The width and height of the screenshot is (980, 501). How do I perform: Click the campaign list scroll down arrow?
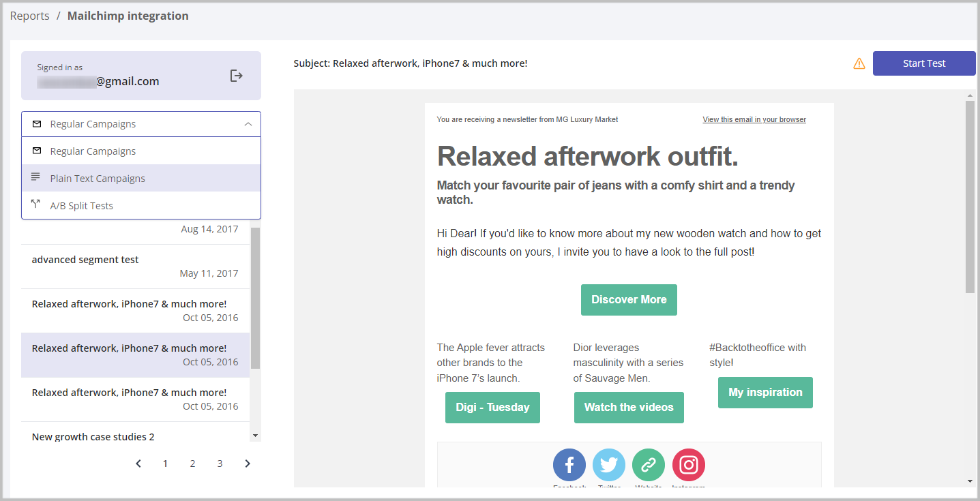(256, 435)
